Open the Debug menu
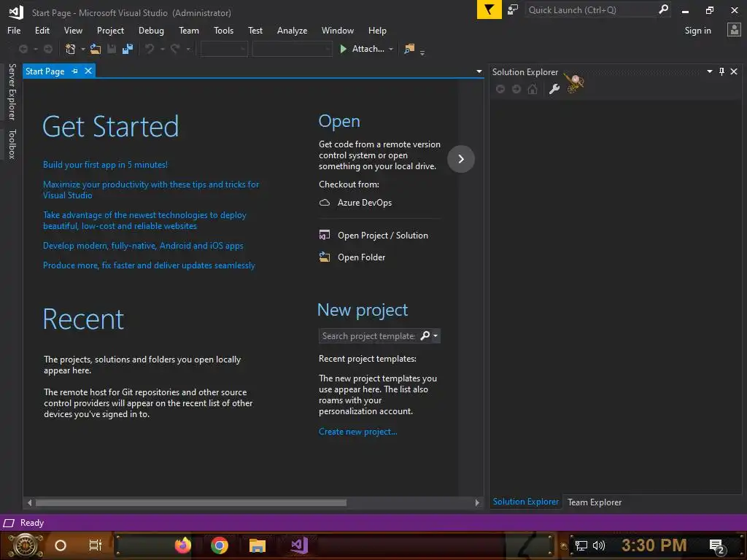This screenshot has height=560, width=747. (151, 30)
